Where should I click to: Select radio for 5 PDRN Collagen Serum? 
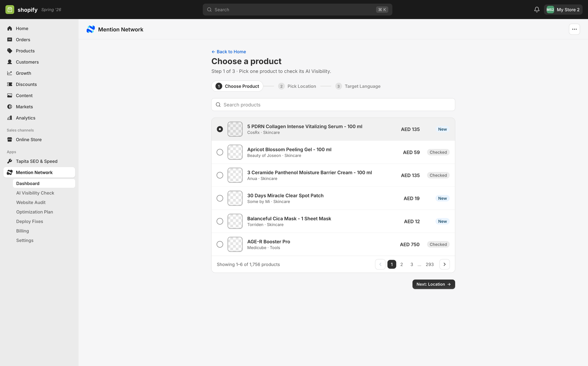(x=220, y=129)
